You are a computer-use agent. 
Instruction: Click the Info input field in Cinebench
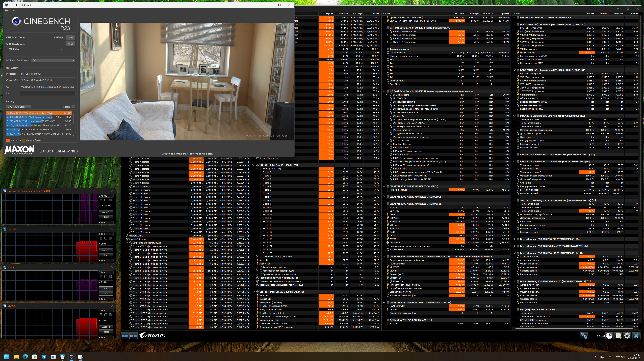point(47,94)
